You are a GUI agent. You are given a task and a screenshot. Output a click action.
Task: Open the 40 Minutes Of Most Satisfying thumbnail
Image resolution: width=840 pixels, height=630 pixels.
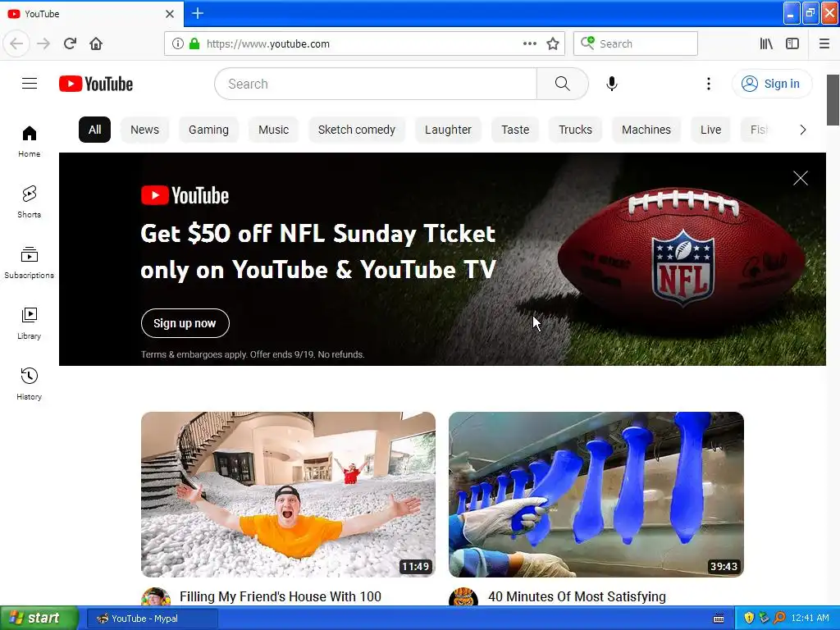pyautogui.click(x=596, y=494)
